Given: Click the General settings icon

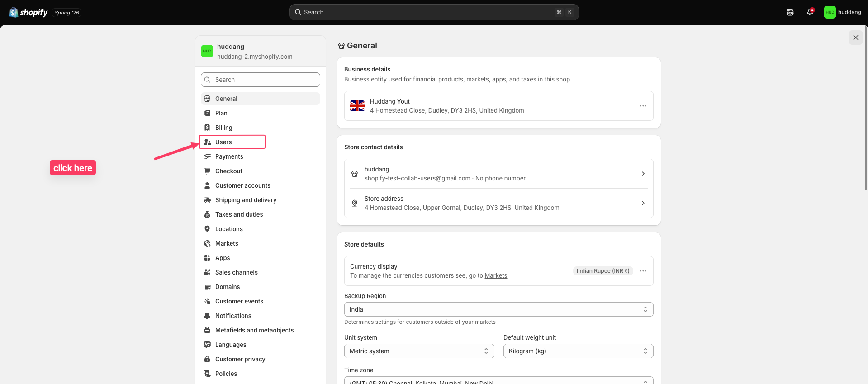Looking at the screenshot, I should click(207, 99).
